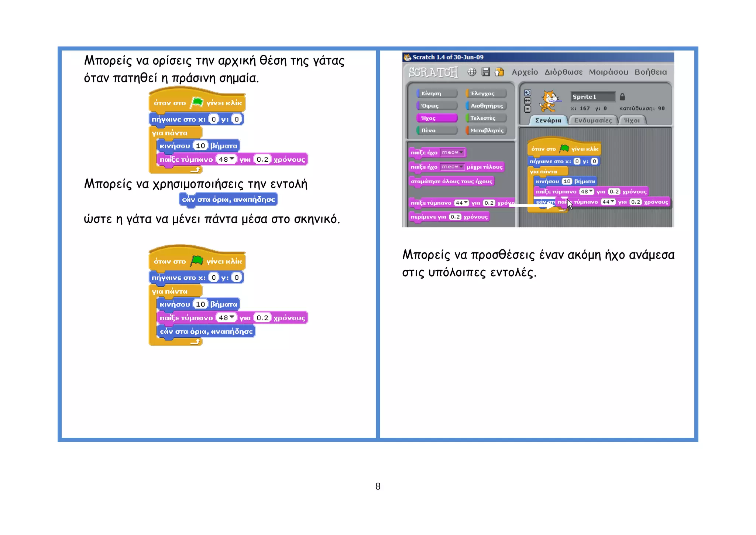Click the floppy disk save icon
Image resolution: width=756 pixels, height=535 pixels.
486,72
